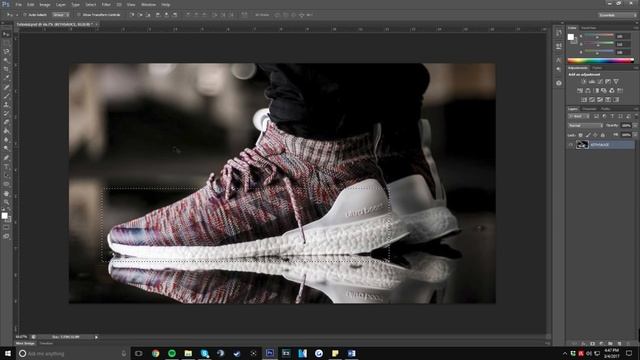
Task: Select the Eraser tool
Action: click(x=6, y=122)
